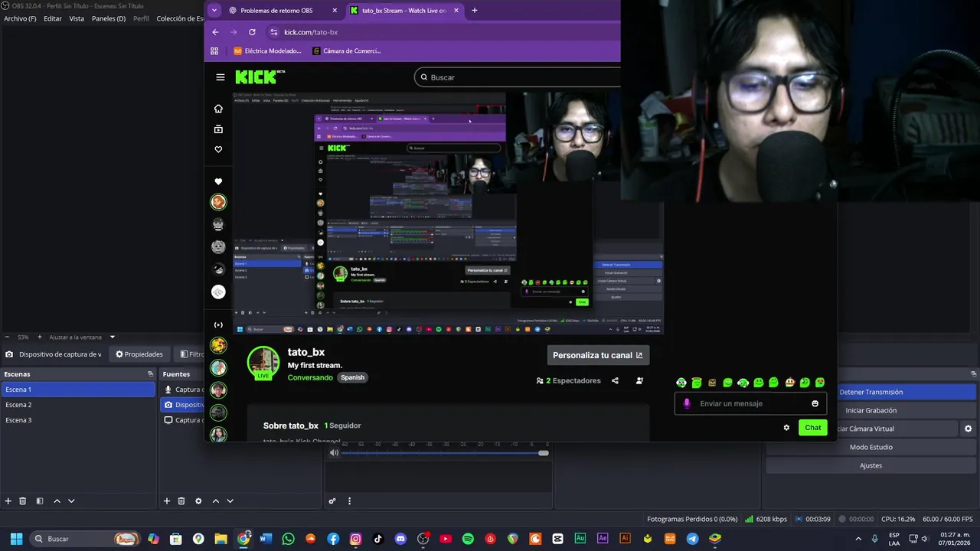Detach the Controls dock panel
980x551 pixels.
[x=973, y=374]
